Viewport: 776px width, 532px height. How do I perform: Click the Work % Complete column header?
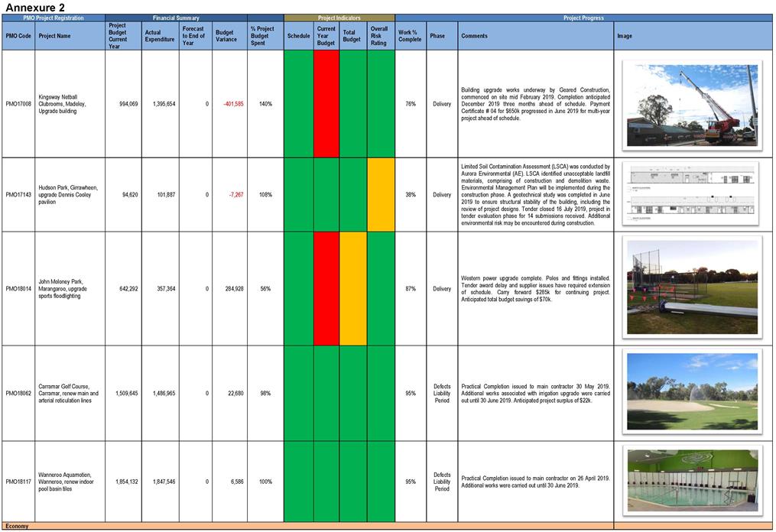[x=410, y=36]
